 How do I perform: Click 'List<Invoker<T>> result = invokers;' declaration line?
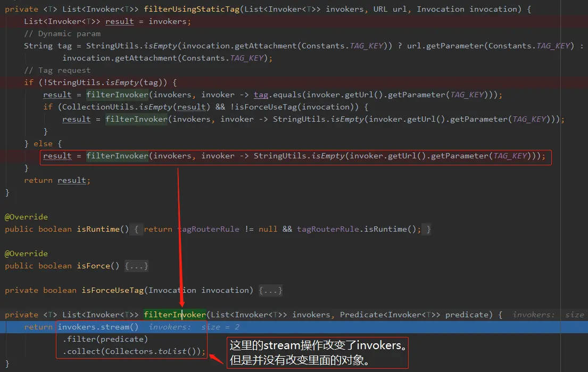coord(107,21)
